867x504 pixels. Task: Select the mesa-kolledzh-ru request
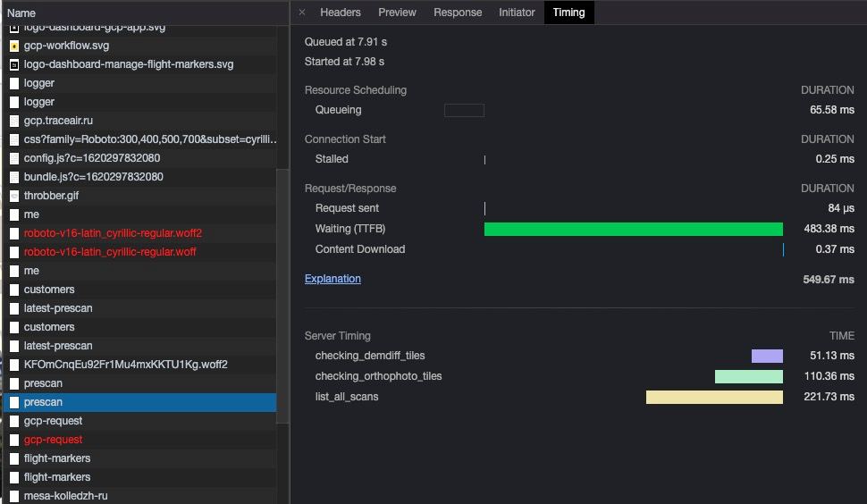tap(140, 496)
